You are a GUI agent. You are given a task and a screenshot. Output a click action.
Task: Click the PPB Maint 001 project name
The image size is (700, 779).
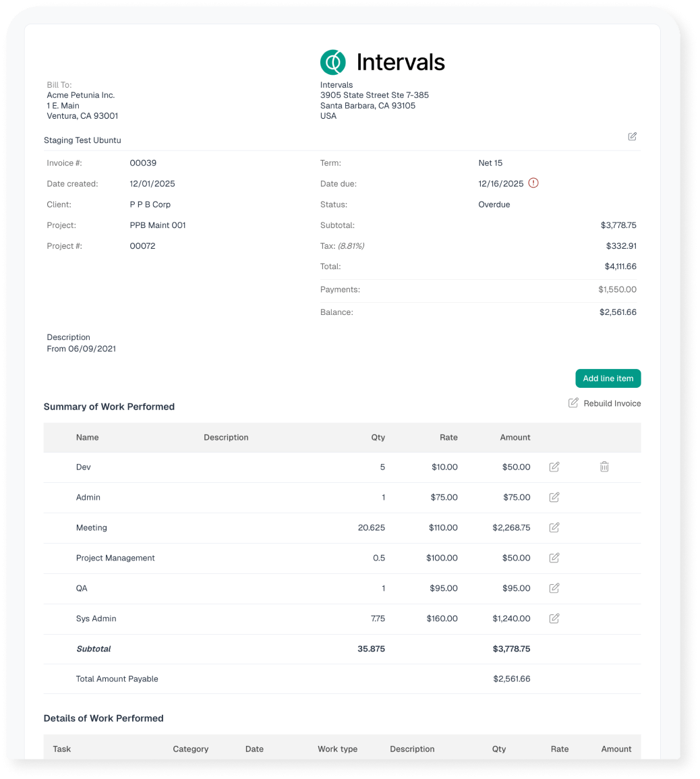click(x=157, y=225)
